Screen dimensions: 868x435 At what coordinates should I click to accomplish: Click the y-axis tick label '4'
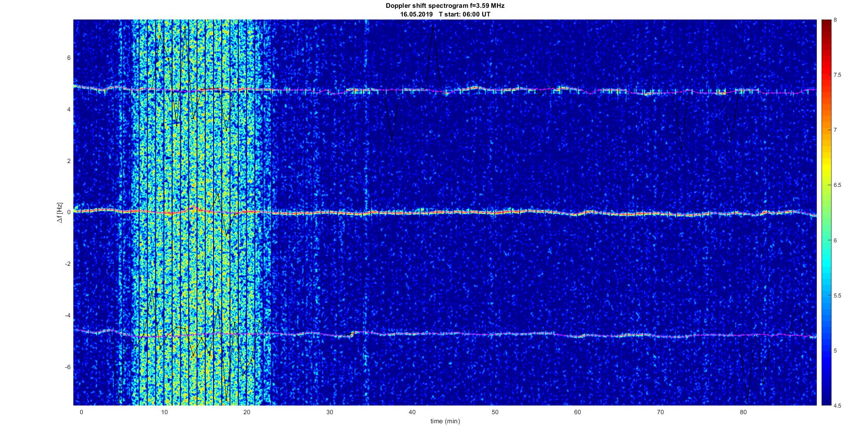[x=69, y=109]
